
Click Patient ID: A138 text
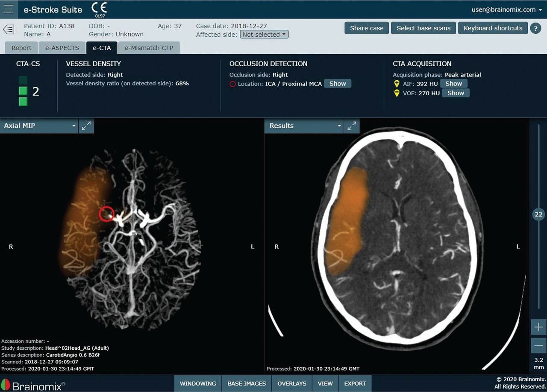click(x=49, y=26)
